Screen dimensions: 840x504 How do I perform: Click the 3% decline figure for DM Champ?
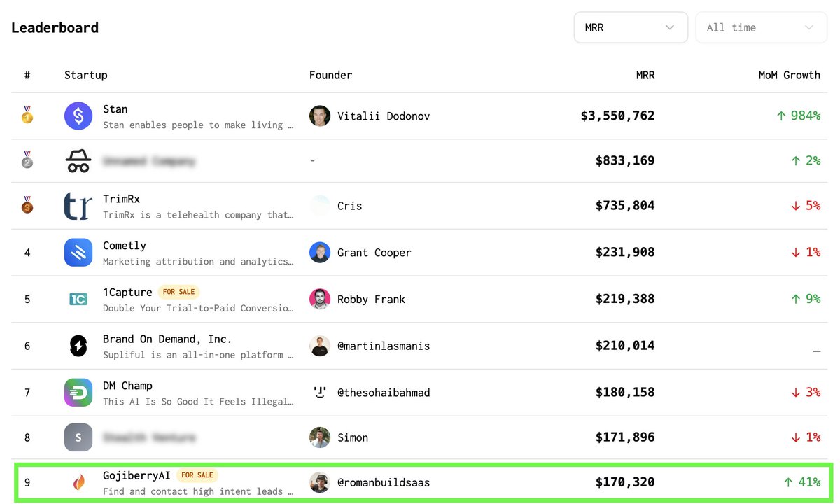tap(805, 392)
